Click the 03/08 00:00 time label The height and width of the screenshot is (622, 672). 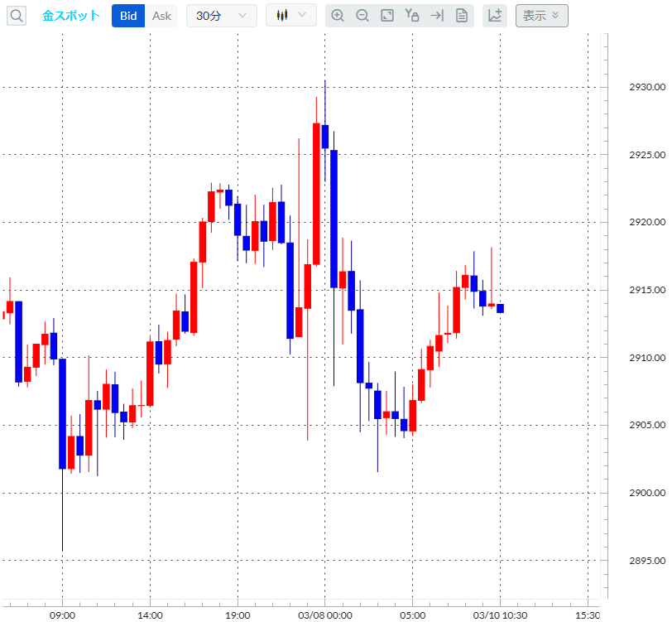click(325, 615)
